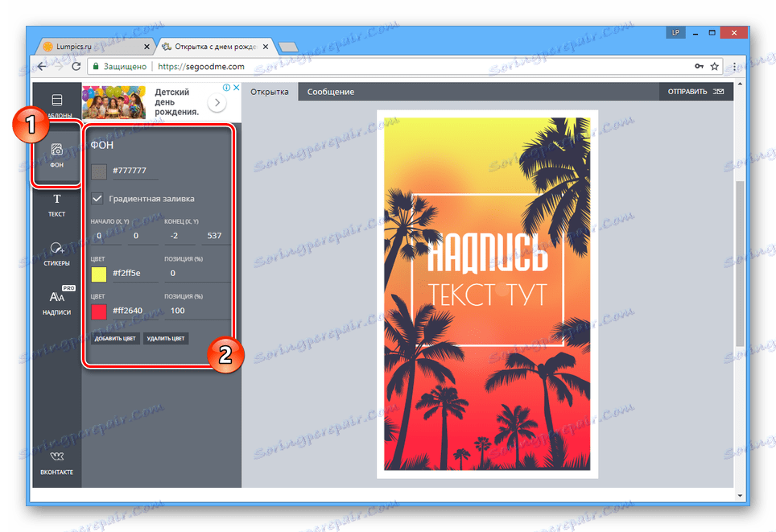
Task: Click the secure lock icon
Action: (x=96, y=66)
